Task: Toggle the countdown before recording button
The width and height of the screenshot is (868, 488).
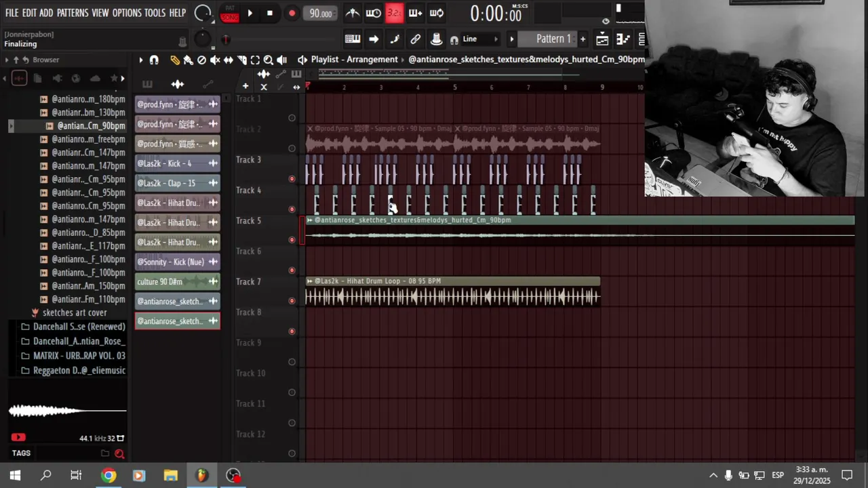Action: point(394,13)
